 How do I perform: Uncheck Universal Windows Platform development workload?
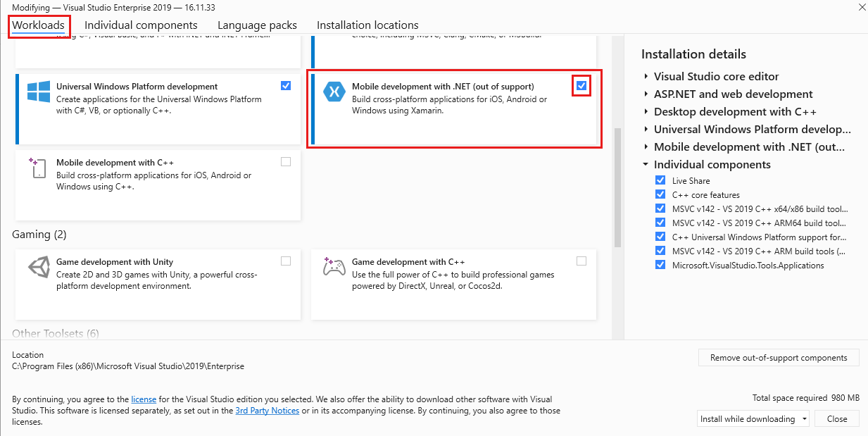(286, 86)
